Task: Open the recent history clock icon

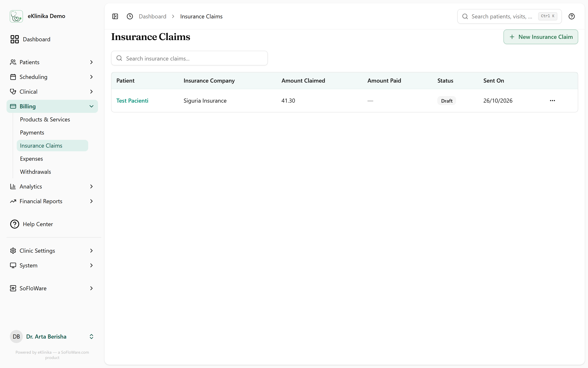Action: click(x=130, y=16)
